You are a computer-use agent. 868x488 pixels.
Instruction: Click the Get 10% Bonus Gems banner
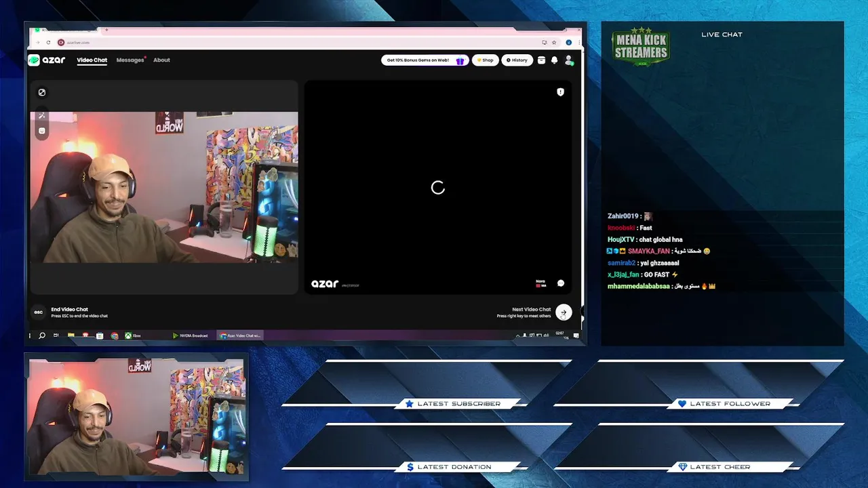pyautogui.click(x=425, y=60)
